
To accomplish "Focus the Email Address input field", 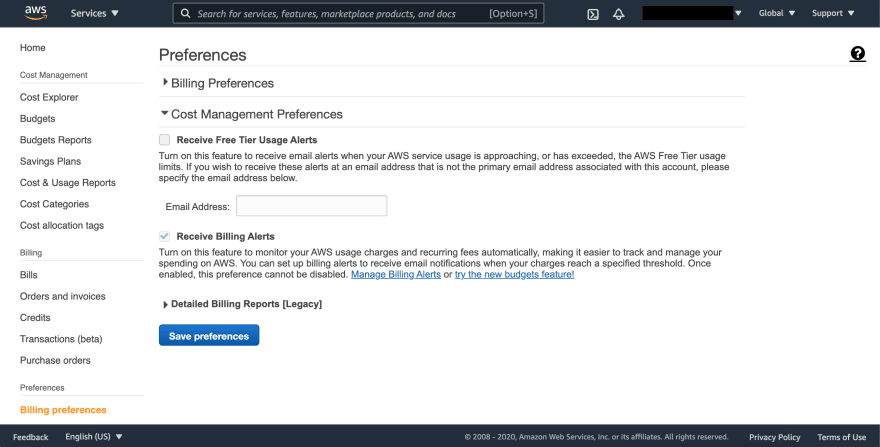I will 311,206.
